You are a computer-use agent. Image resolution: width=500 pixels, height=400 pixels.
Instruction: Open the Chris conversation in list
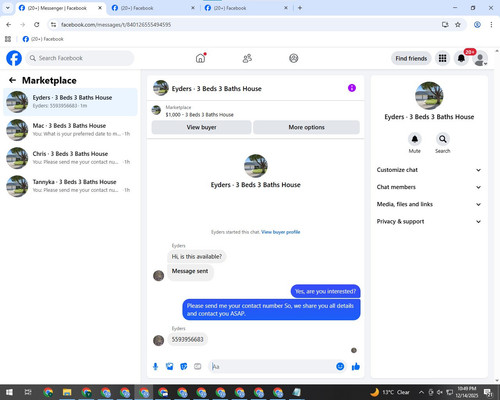tap(70, 158)
